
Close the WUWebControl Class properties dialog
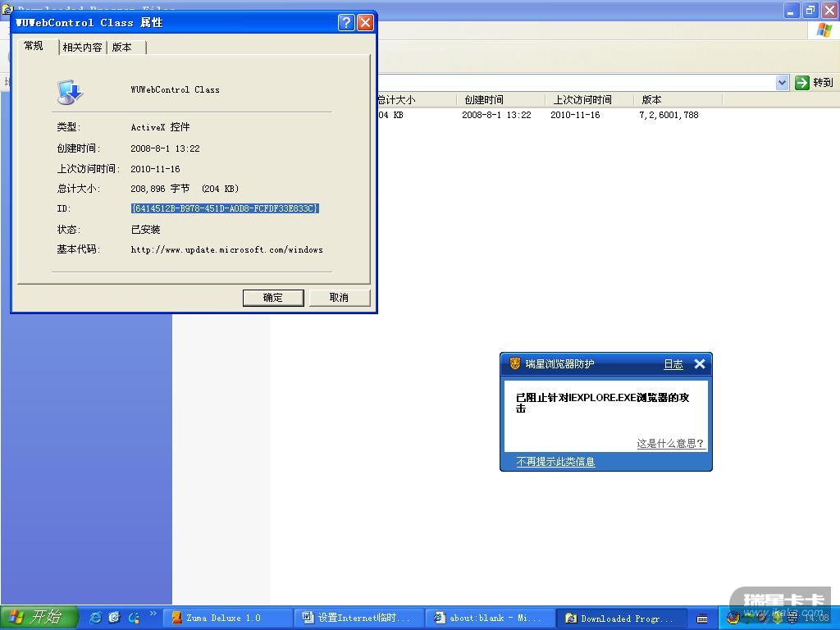click(x=365, y=22)
